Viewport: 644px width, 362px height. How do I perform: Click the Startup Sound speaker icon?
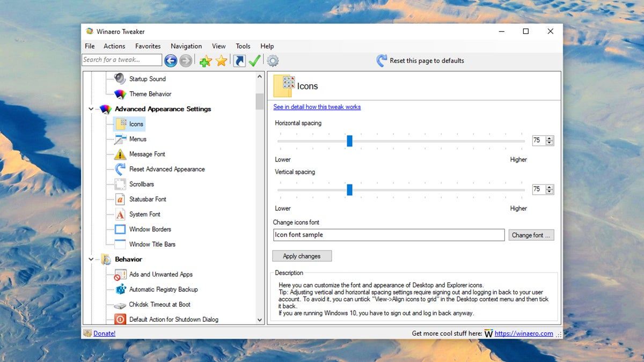click(120, 79)
